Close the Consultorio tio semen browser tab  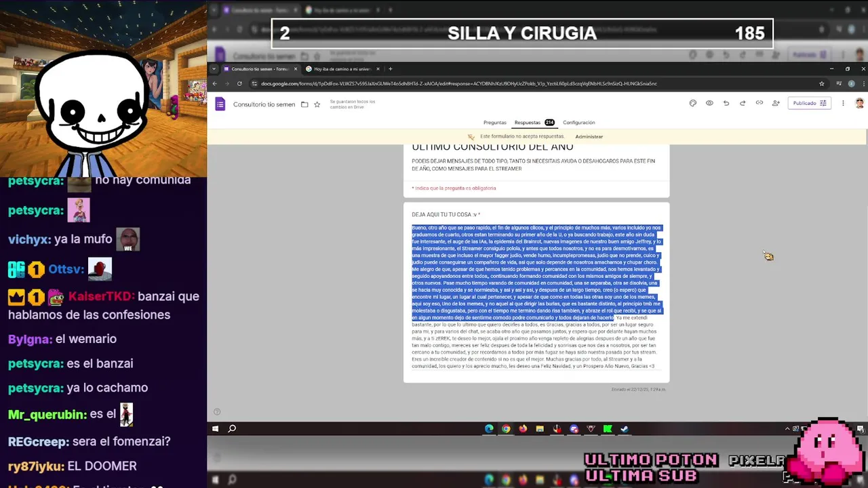pyautogui.click(x=296, y=69)
